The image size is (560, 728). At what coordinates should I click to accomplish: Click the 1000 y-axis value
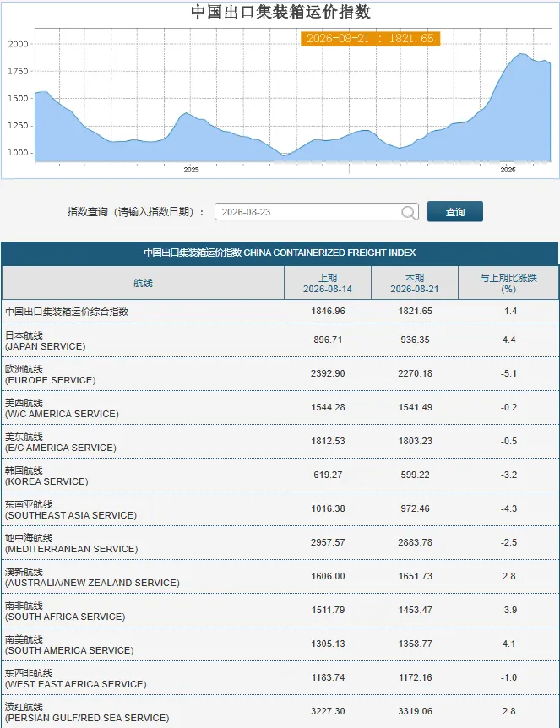(x=18, y=153)
